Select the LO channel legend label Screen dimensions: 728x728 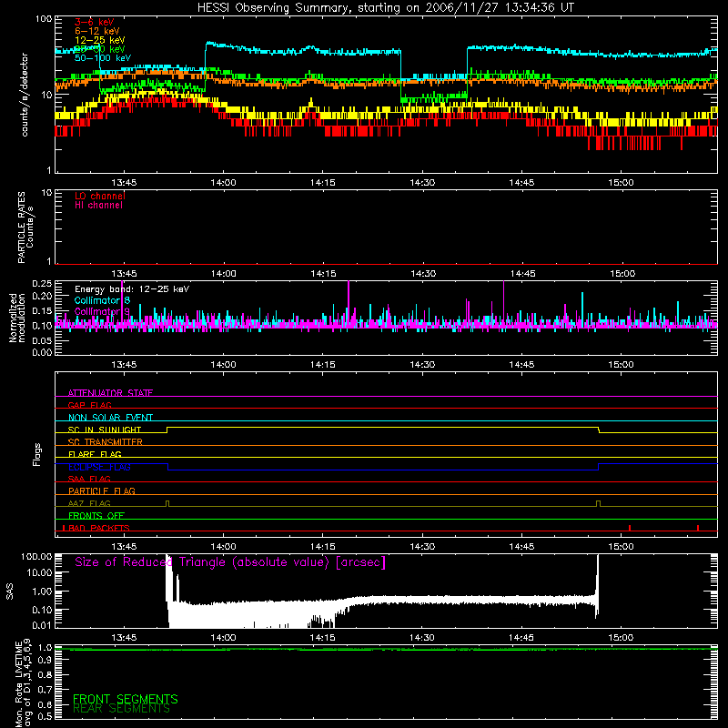(x=100, y=196)
